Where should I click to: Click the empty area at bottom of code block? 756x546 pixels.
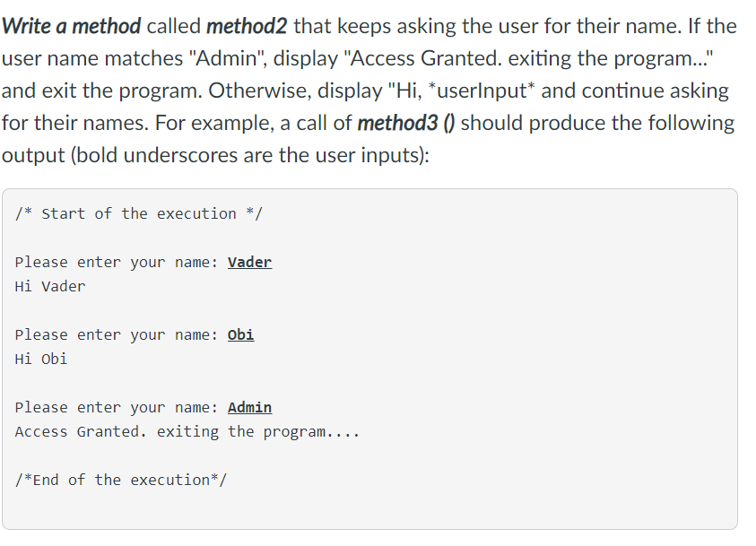pyautogui.click(x=369, y=511)
